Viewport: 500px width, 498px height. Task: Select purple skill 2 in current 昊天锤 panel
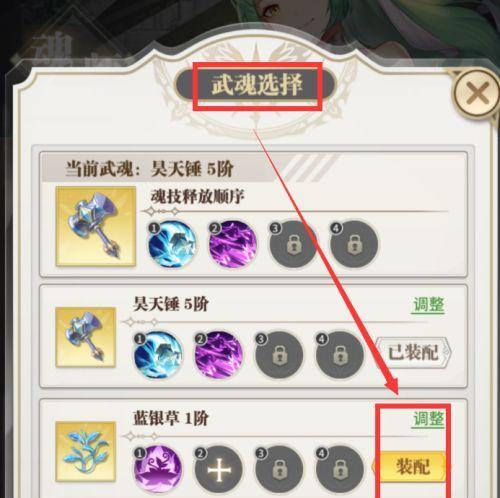[x=233, y=244]
